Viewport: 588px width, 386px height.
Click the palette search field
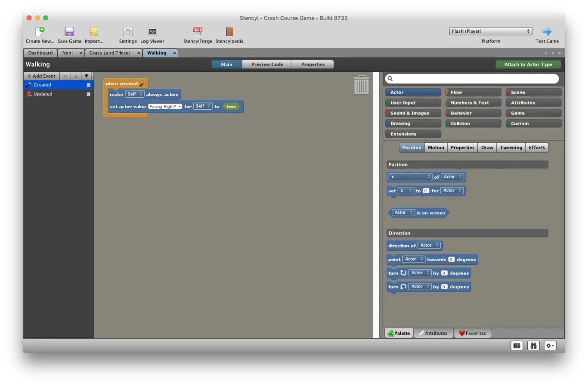click(472, 79)
